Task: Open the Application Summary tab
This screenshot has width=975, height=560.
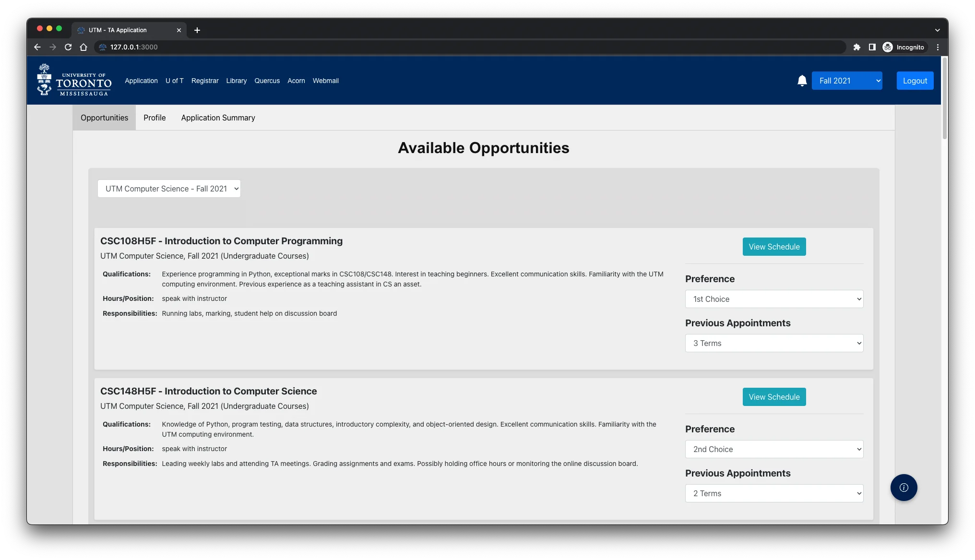Action: 218,118
